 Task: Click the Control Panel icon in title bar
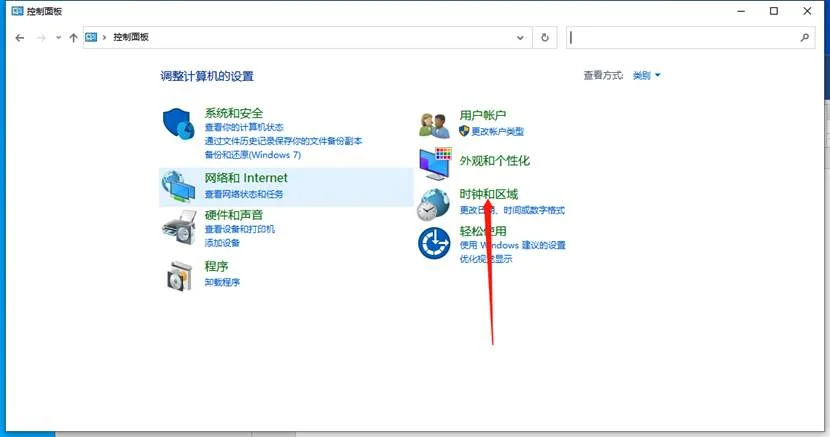(x=17, y=11)
